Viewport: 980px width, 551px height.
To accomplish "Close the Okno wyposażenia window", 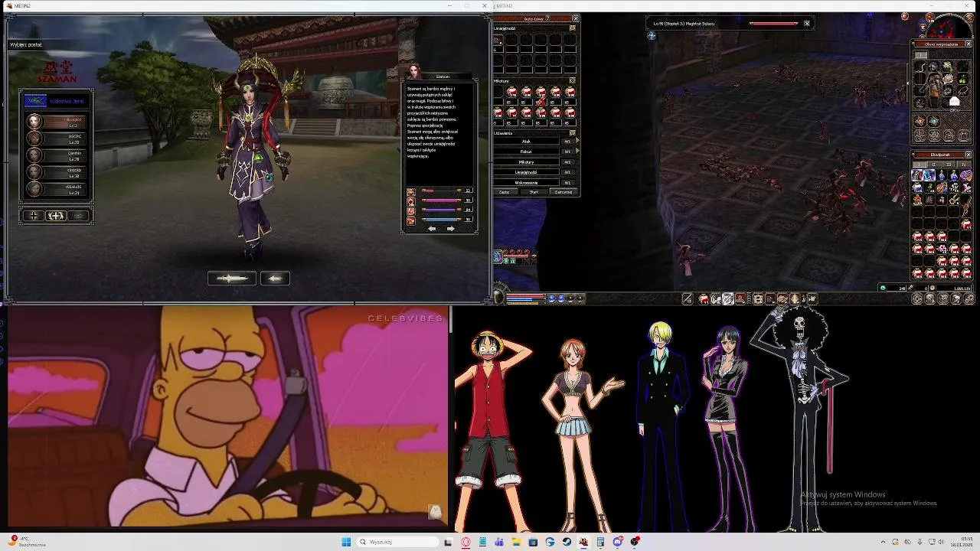I will [x=969, y=44].
